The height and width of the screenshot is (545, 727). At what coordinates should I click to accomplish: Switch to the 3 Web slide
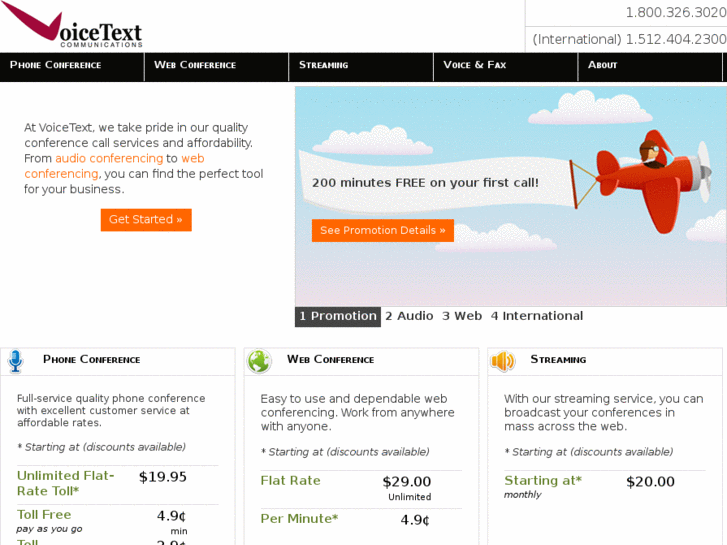coord(462,316)
